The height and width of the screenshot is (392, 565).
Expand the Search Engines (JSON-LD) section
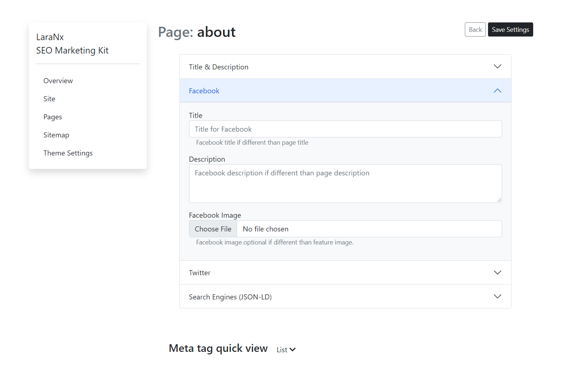click(345, 297)
